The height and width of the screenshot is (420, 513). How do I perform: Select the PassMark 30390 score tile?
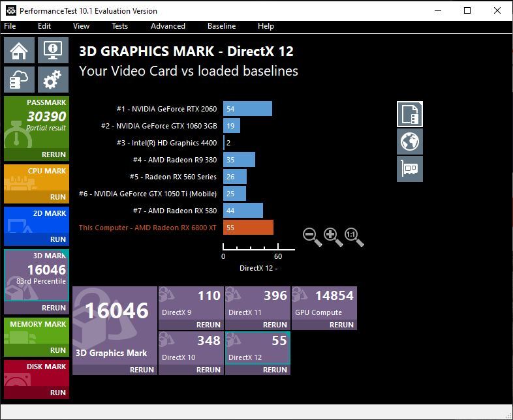coord(37,123)
